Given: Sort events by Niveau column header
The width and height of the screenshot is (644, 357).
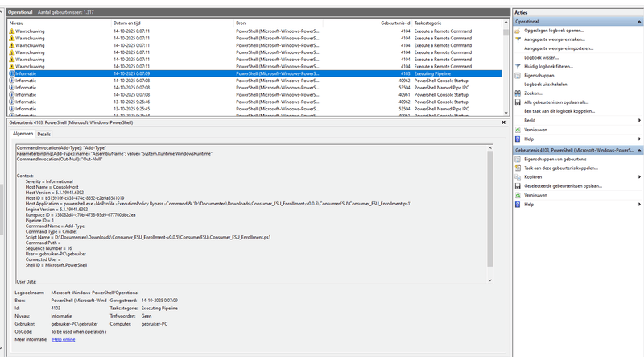Looking at the screenshot, I should [x=60, y=23].
